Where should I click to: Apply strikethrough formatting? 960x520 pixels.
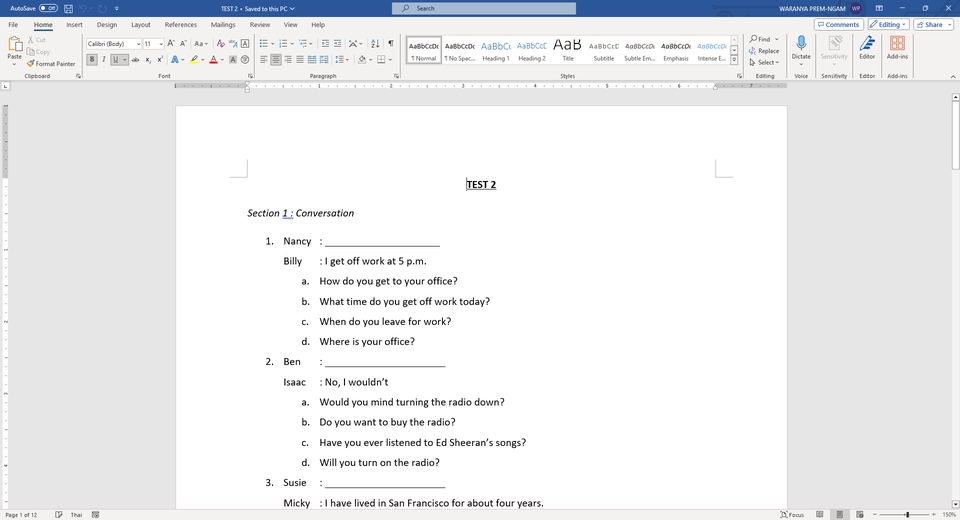click(x=135, y=59)
